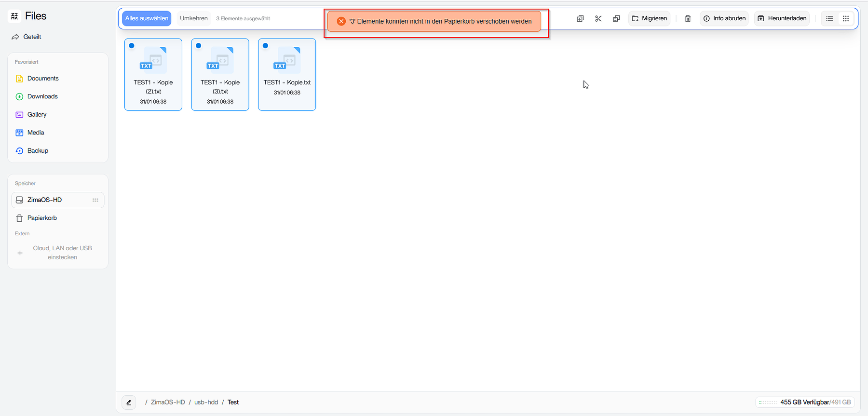The image size is (868, 416).
Task: Deselect TEST1 - Kopie (3).txt selection dot
Action: pos(198,46)
